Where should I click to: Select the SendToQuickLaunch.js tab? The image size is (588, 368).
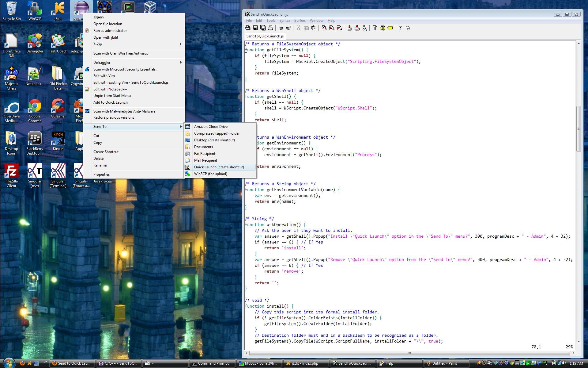click(x=265, y=36)
